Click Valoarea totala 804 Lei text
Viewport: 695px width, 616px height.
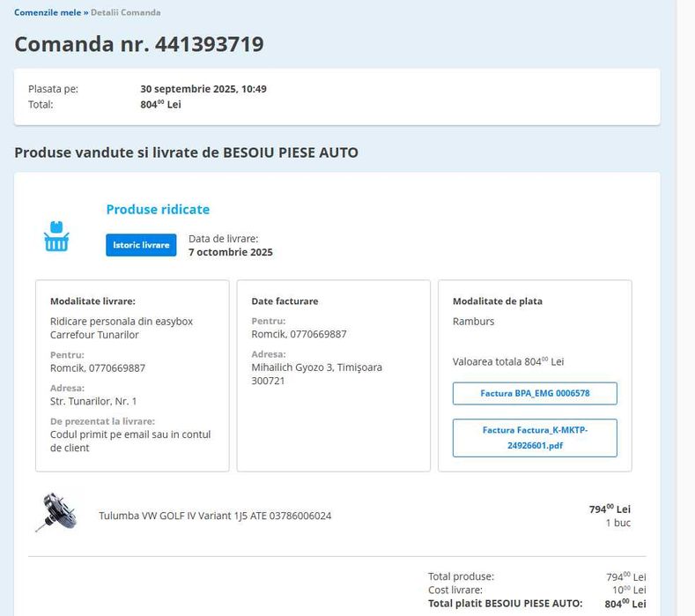click(x=508, y=361)
